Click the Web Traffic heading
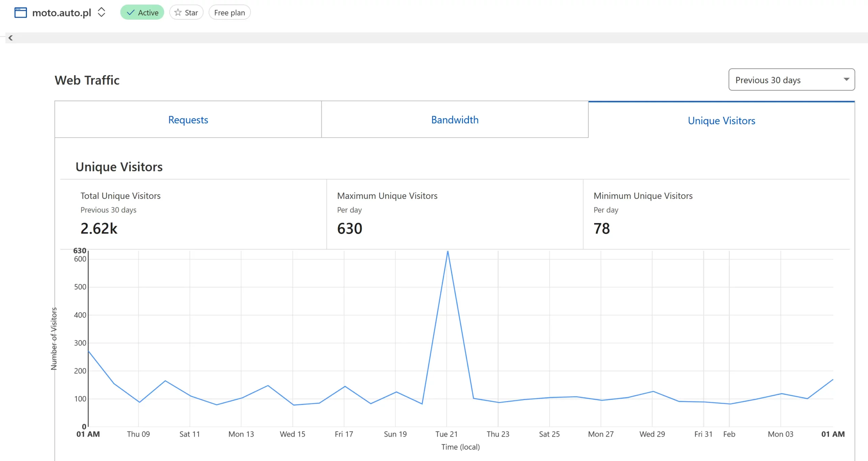868x461 pixels. click(87, 80)
